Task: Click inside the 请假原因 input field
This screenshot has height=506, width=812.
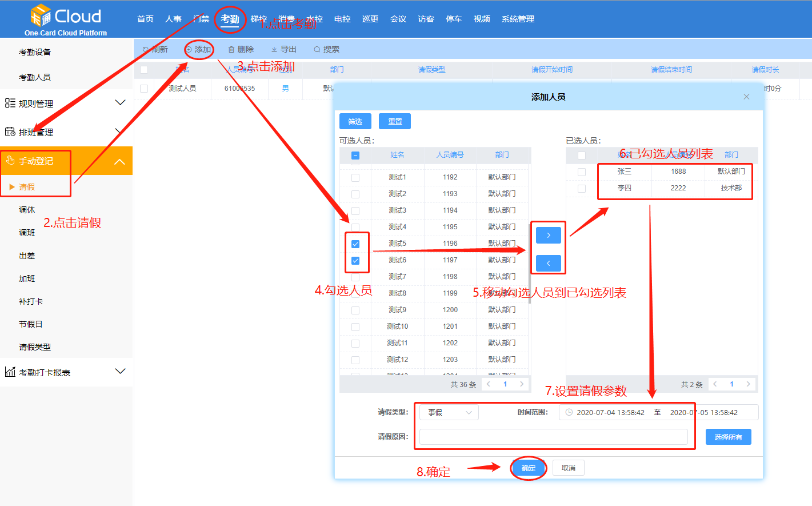Action: (x=554, y=436)
